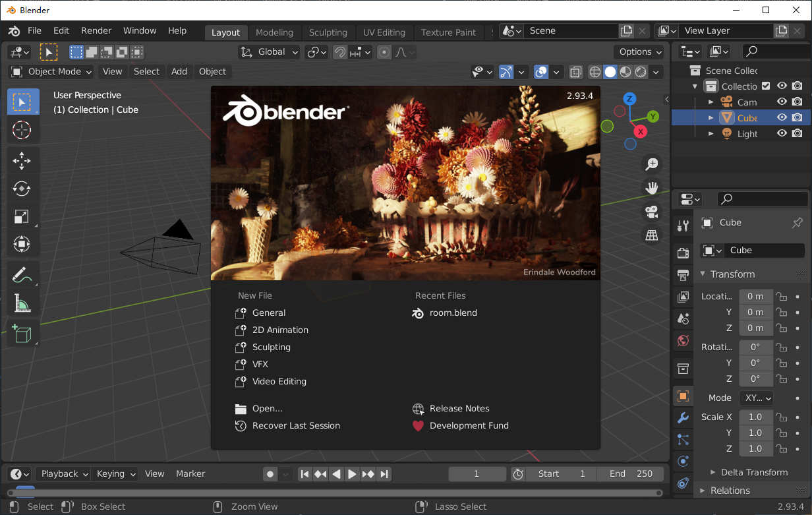Select the Measure tool

[22, 303]
